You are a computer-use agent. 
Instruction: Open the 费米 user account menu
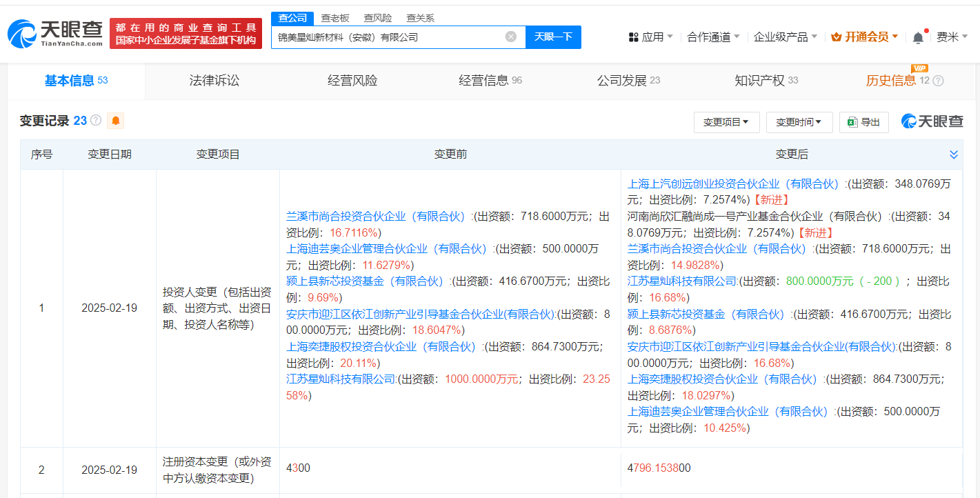coord(952,37)
